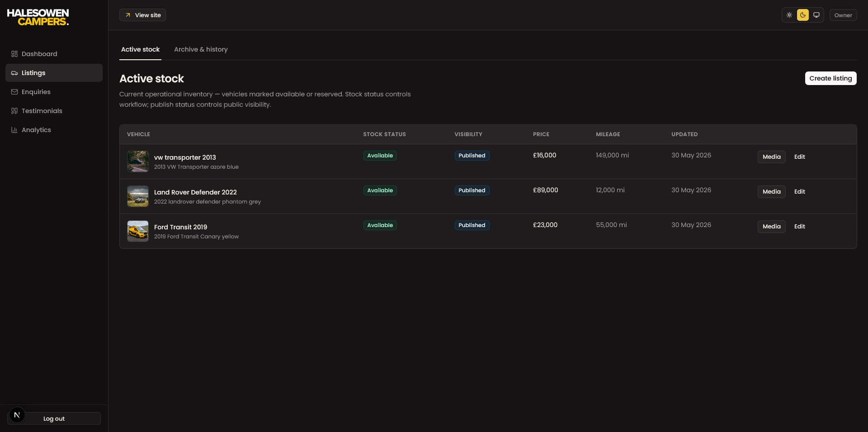868x432 pixels.
Task: Click Published badge for vw transporter
Action: click(472, 156)
